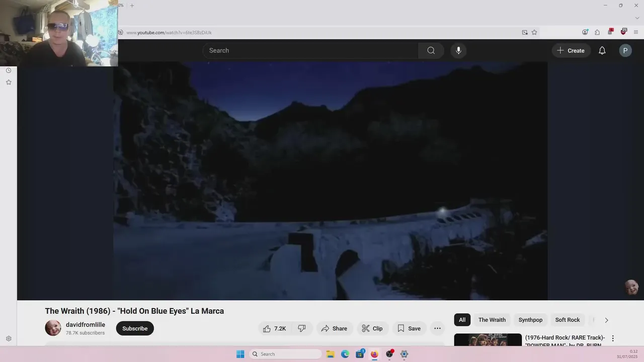644x362 pixels.
Task: Select the All filter chip
Action: 462,320
